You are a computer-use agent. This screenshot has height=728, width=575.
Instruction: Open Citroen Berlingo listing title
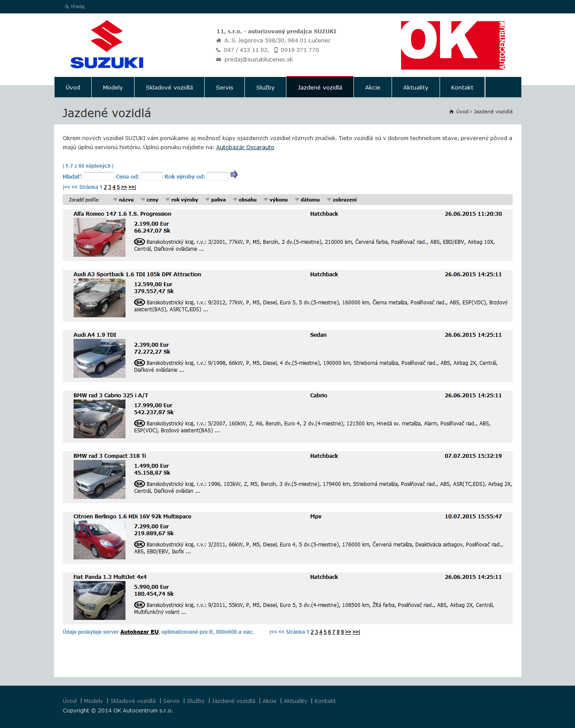(x=132, y=517)
